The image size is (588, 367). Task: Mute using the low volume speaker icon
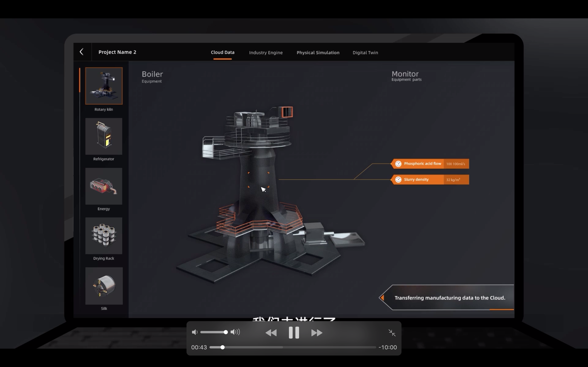(195, 332)
